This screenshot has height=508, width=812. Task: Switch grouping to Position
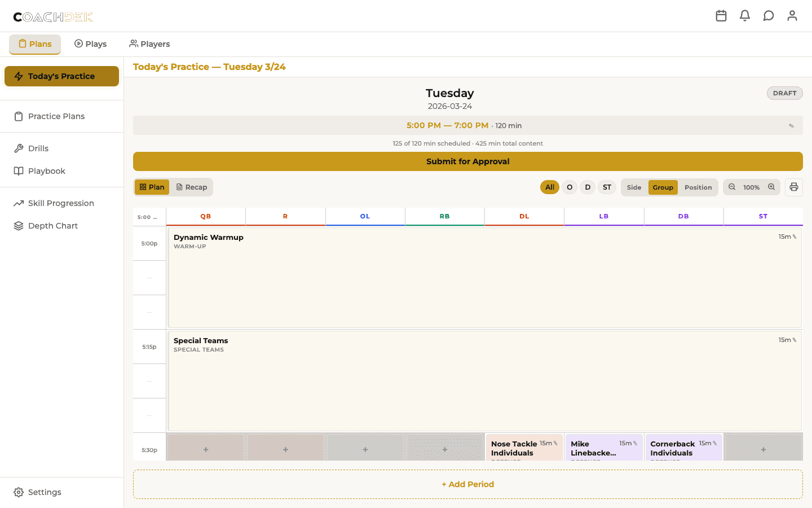coord(698,187)
